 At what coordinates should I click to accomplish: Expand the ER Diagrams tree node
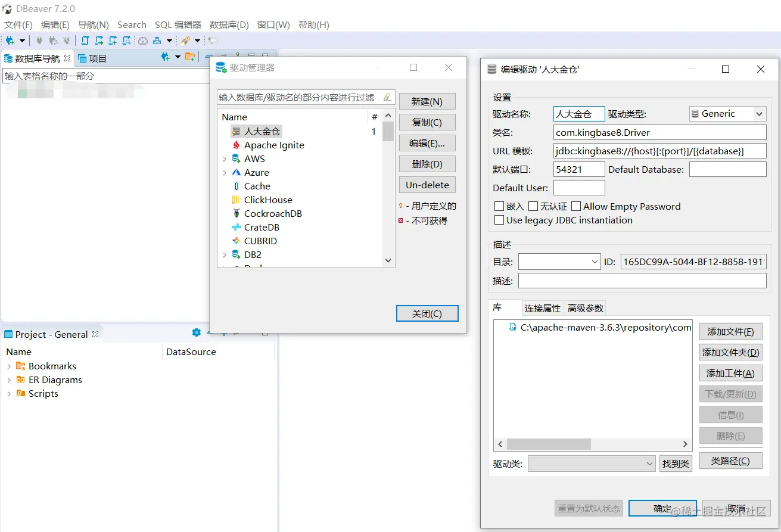point(9,380)
